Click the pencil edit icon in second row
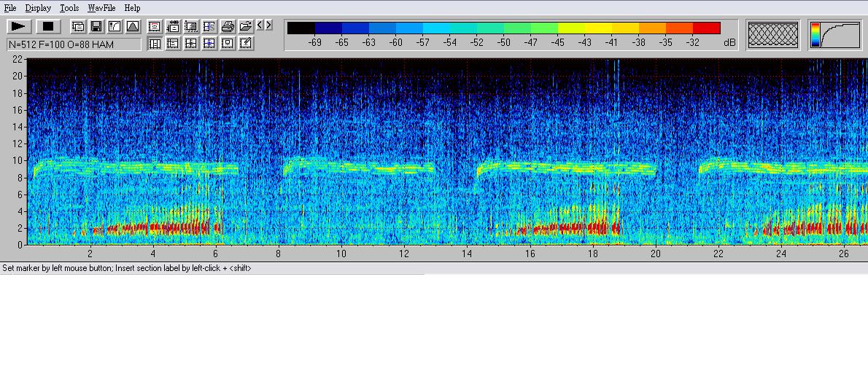Image resolution: width=868 pixels, height=373 pixels. [x=246, y=43]
